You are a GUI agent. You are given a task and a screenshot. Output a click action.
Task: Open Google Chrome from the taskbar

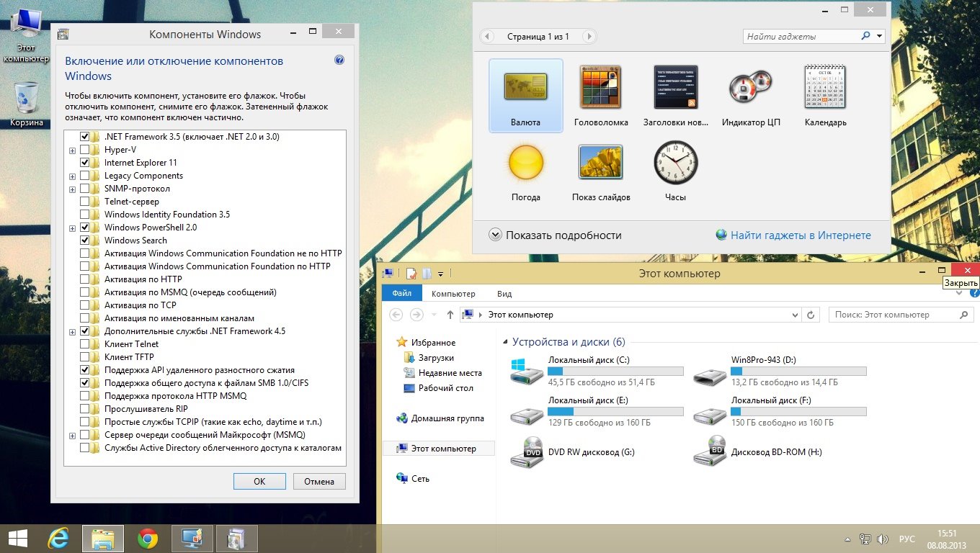[148, 538]
